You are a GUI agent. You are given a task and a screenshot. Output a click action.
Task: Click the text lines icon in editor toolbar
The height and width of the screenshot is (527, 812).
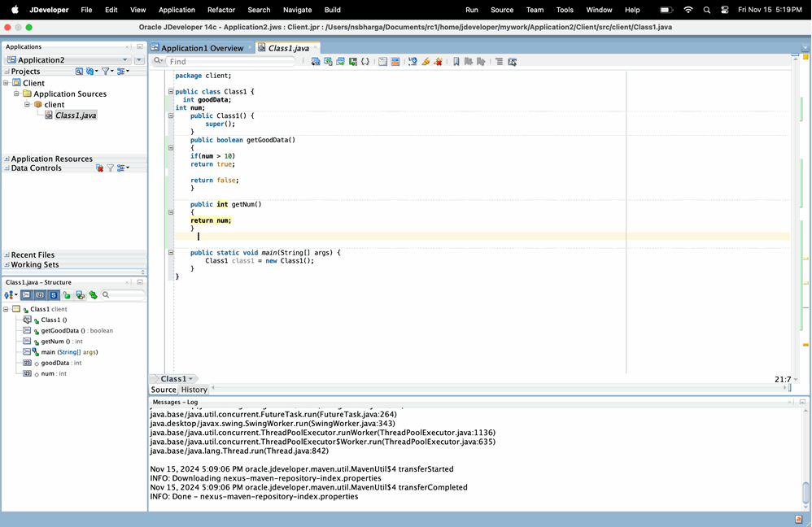click(499, 62)
